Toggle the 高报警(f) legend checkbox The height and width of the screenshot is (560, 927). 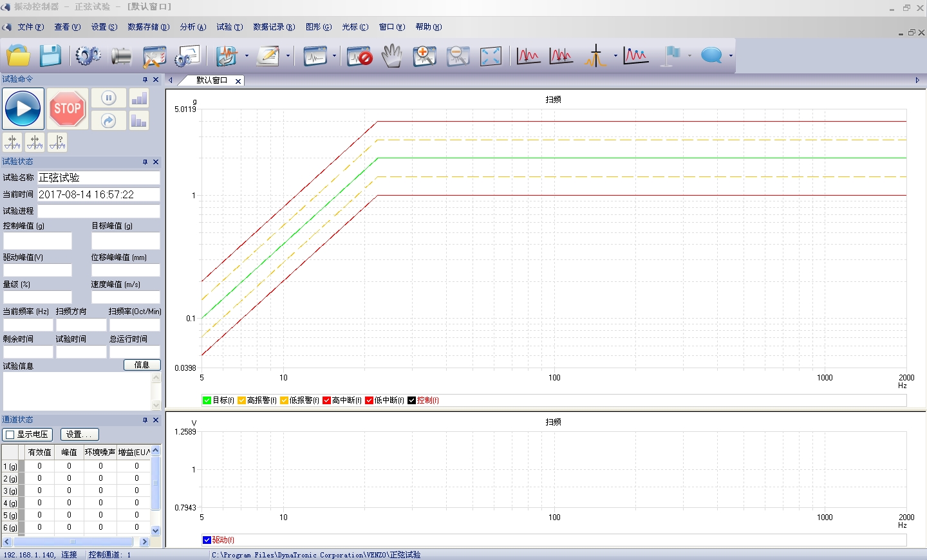241,400
